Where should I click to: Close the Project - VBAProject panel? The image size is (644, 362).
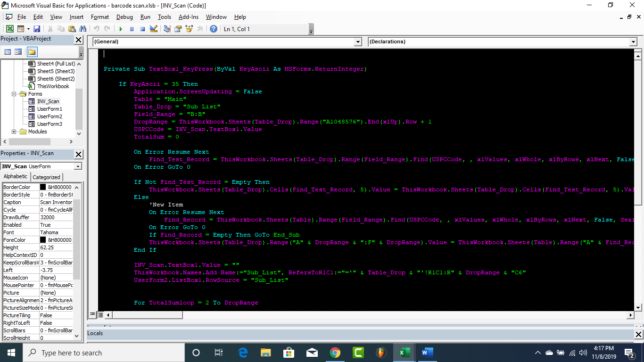79,40
